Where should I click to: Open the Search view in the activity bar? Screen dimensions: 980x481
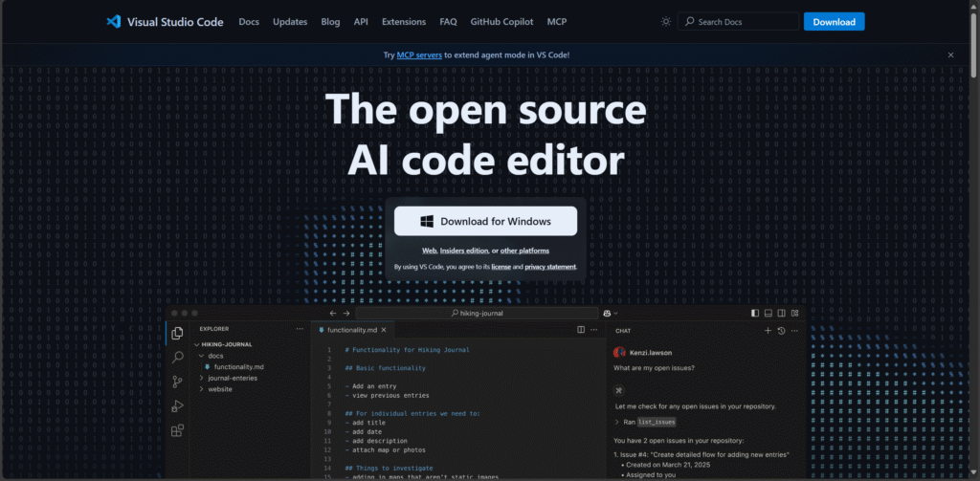point(177,358)
